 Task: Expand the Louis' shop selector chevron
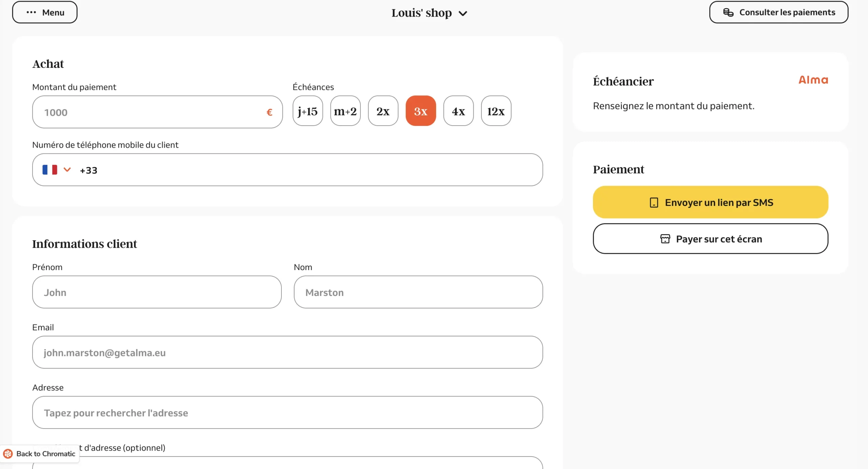[x=463, y=14]
